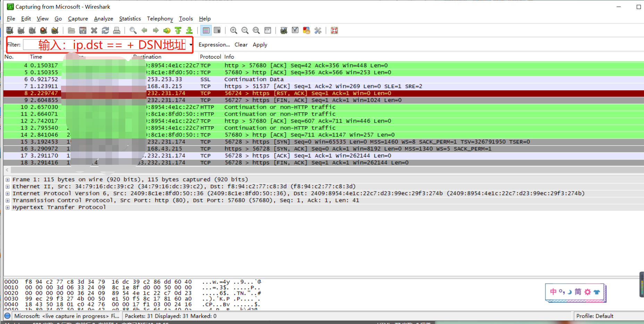Screen dimensions: 644x324
Task: Open the File menu
Action: point(11,19)
